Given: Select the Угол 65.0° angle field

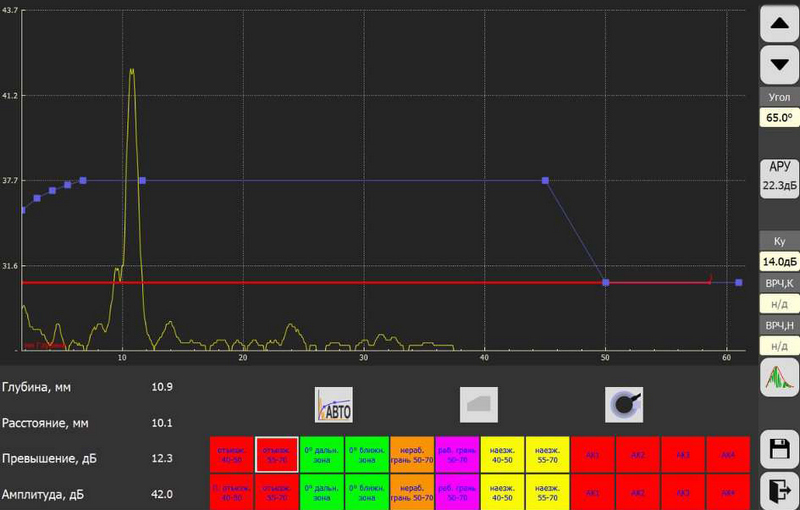Looking at the screenshot, I should [x=778, y=117].
